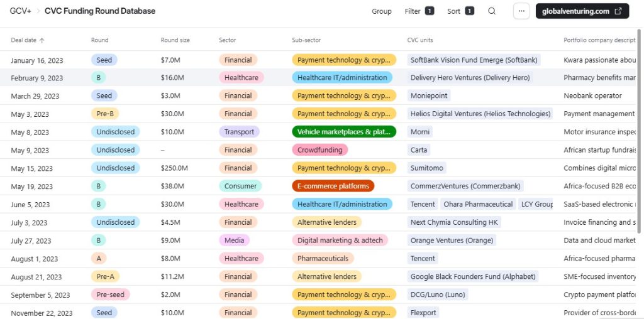Click the Sector column header

coord(228,40)
